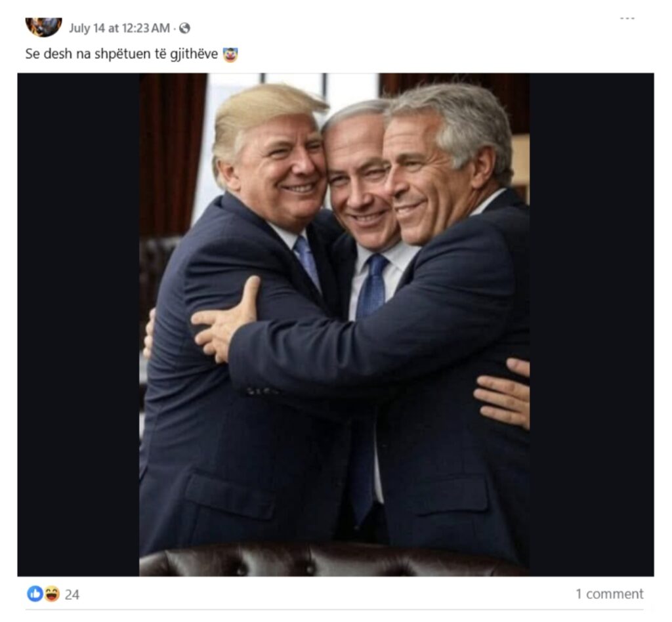The width and height of the screenshot is (672, 622).
Task: Click the dark left margin of the photo
Action: pyautogui.click(x=78, y=324)
